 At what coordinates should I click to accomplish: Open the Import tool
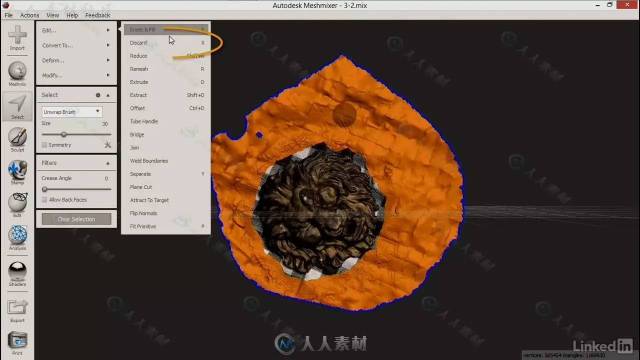pos(17,38)
